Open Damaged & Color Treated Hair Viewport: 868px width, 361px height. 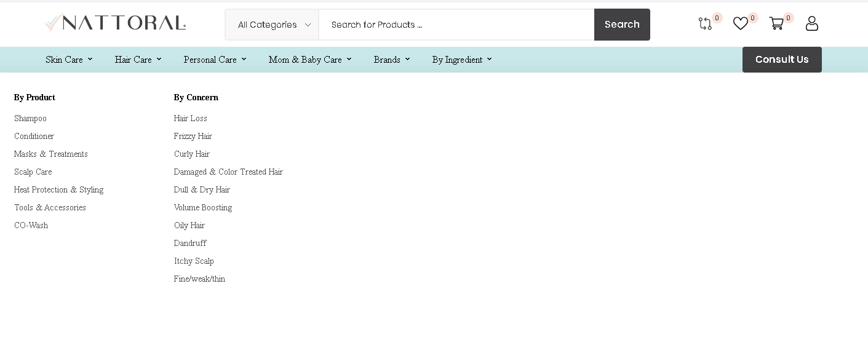tap(228, 172)
